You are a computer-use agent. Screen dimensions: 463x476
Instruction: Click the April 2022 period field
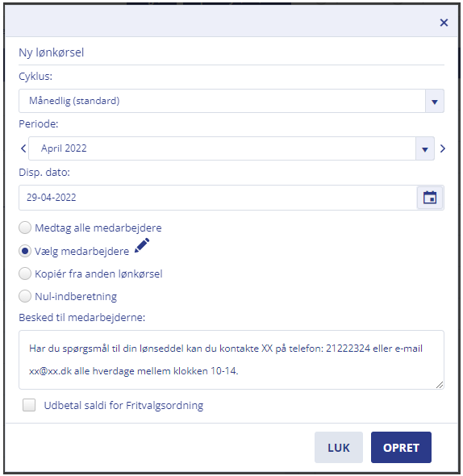tap(222, 148)
